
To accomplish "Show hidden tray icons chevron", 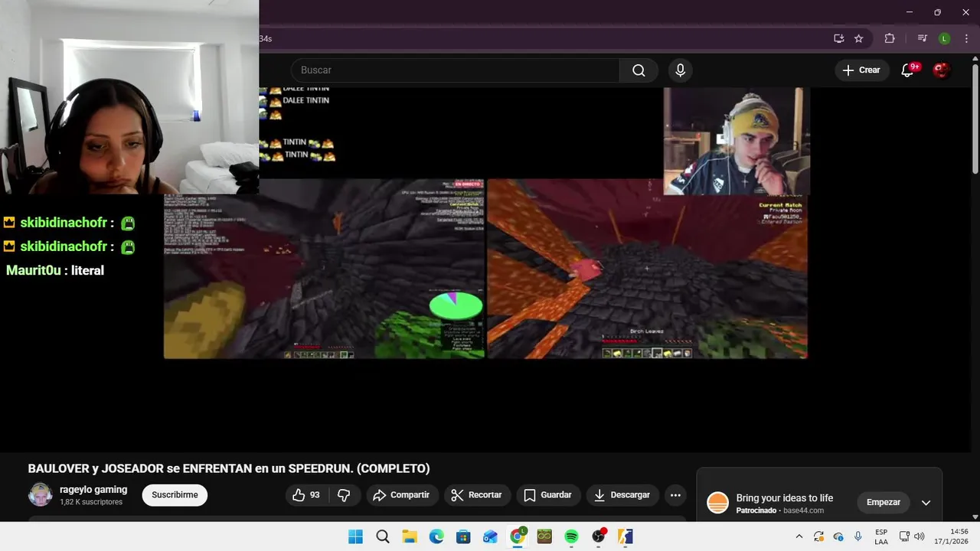I will (799, 536).
